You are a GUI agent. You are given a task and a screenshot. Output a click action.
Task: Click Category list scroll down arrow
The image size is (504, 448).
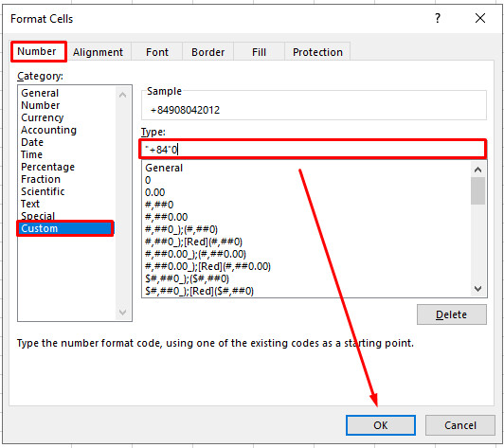click(122, 312)
